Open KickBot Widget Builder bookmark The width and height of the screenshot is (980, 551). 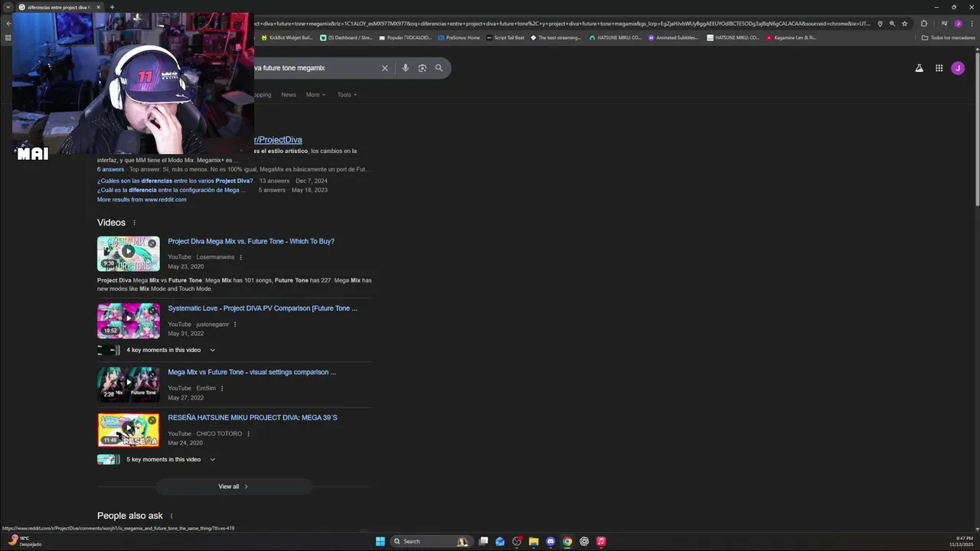tap(287, 37)
